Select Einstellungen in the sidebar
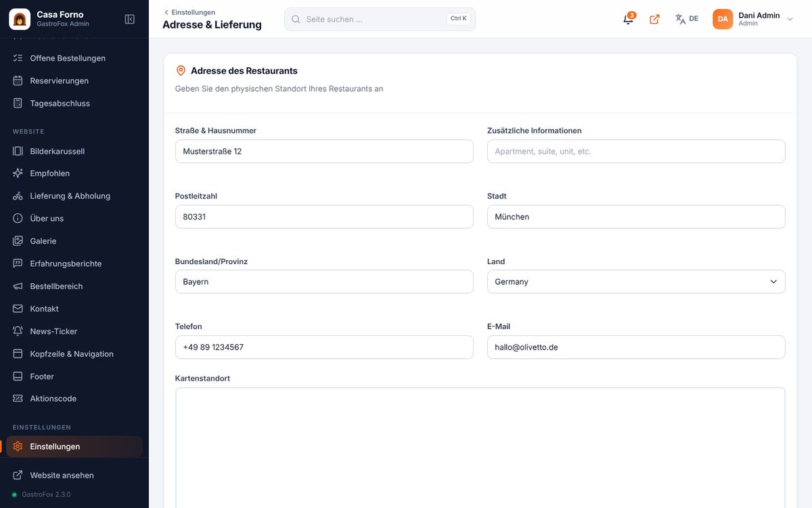812x508 pixels. (74, 446)
